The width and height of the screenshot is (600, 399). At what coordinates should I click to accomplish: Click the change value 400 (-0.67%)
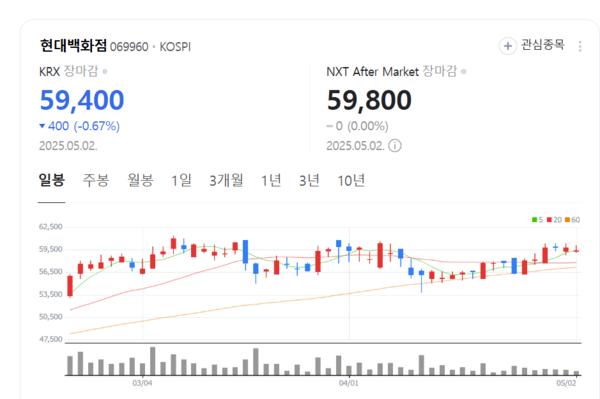(x=80, y=126)
